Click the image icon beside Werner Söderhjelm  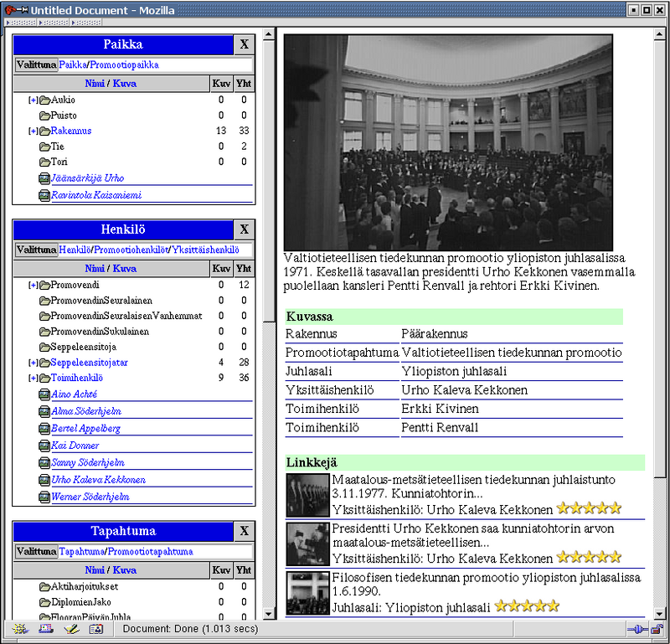(x=44, y=497)
